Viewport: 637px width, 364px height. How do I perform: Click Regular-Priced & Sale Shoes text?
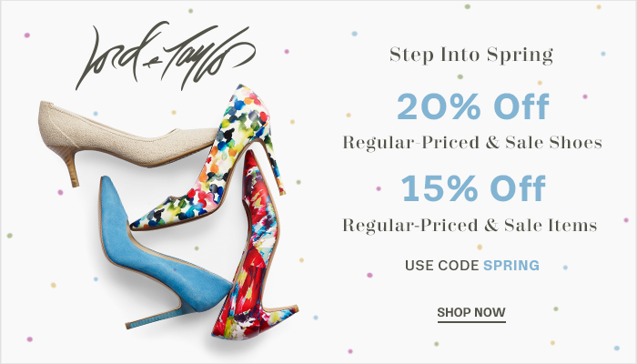pyautogui.click(x=472, y=143)
